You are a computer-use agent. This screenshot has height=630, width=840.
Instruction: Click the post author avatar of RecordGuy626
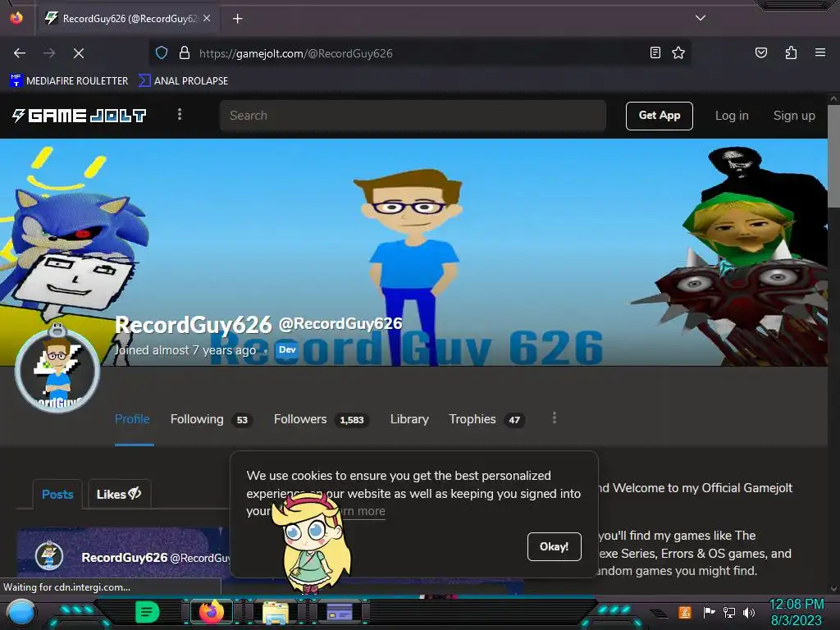[x=48, y=555]
